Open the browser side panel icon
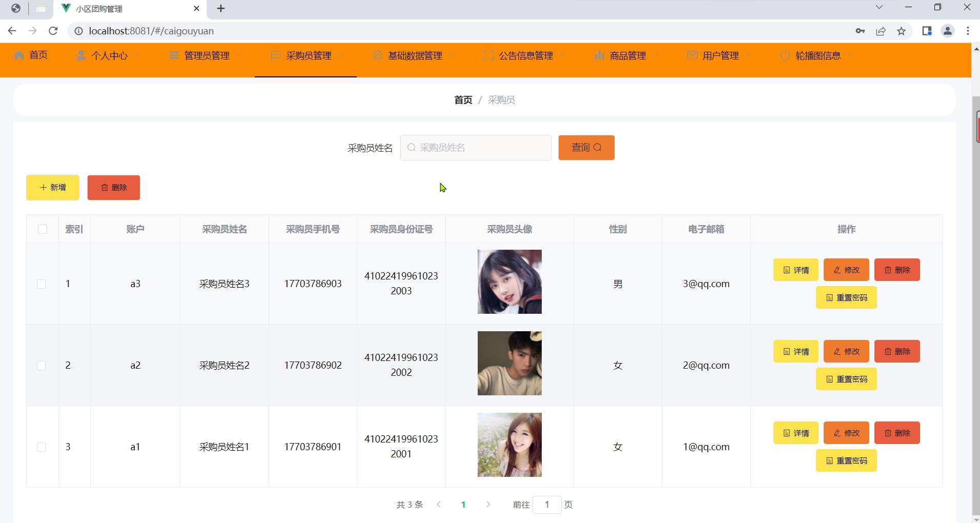Screen dimensions: 980x523 click(x=927, y=31)
